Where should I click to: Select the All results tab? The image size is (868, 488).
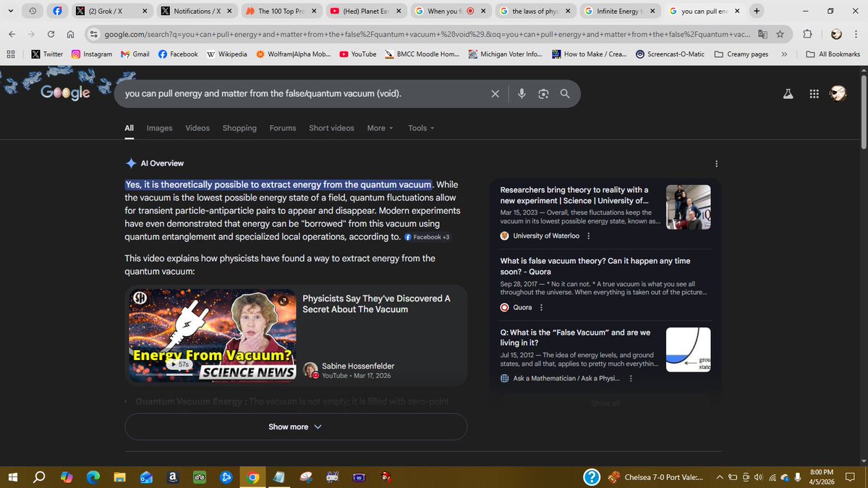[129, 128]
